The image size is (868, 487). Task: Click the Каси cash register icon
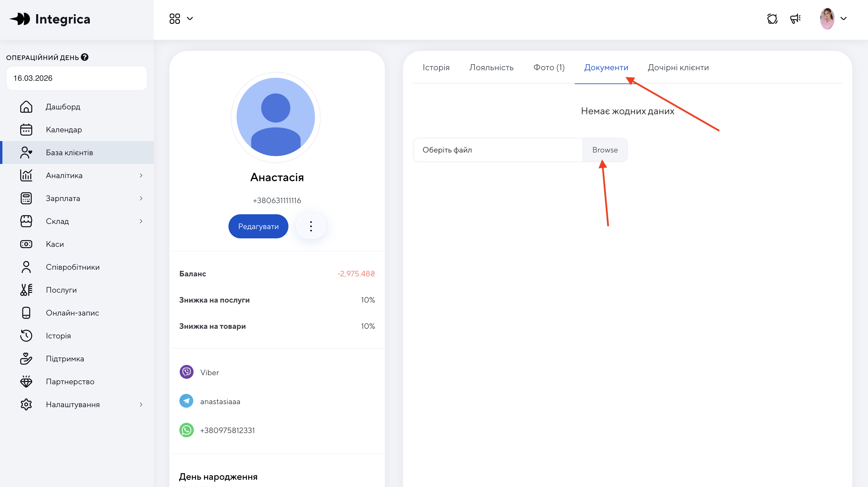[26, 244]
